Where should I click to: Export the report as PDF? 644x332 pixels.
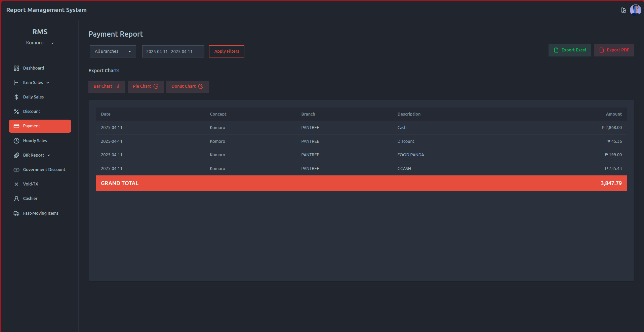(x=614, y=50)
